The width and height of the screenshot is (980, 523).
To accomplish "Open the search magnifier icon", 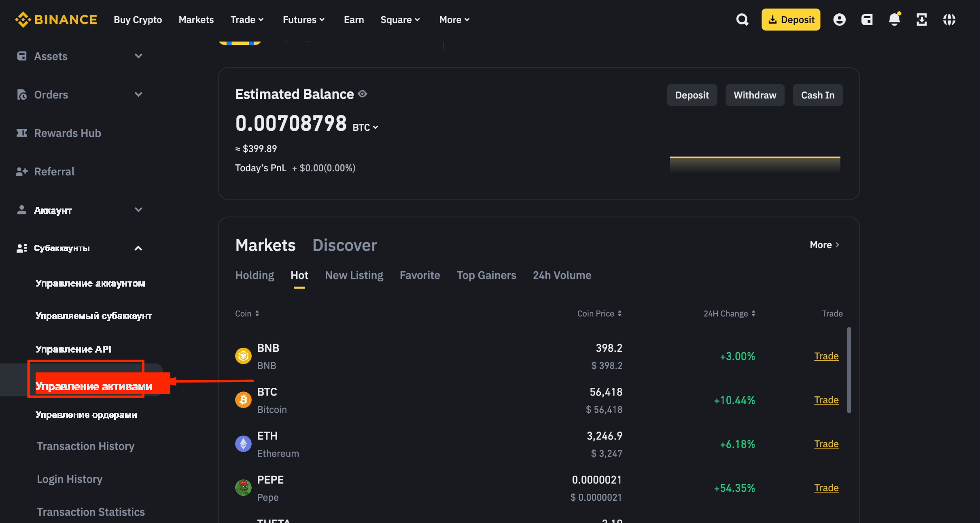I will [742, 19].
